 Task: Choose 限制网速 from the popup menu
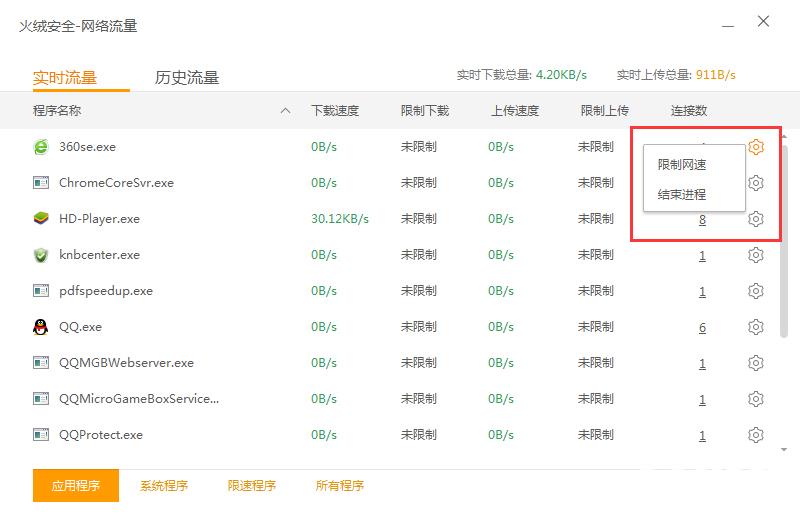point(682,164)
